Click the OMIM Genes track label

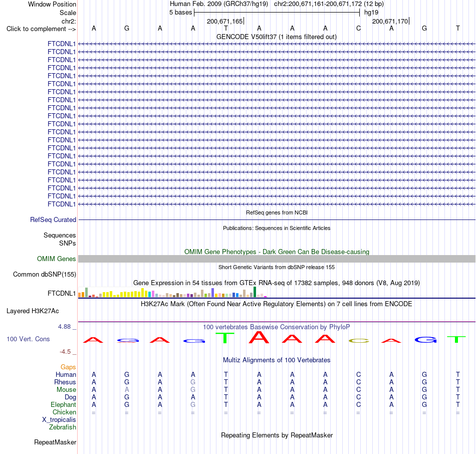(x=57, y=259)
